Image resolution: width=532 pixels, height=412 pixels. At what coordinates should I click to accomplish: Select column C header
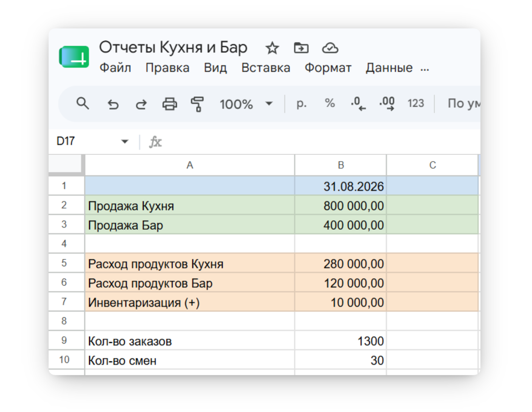click(432, 165)
